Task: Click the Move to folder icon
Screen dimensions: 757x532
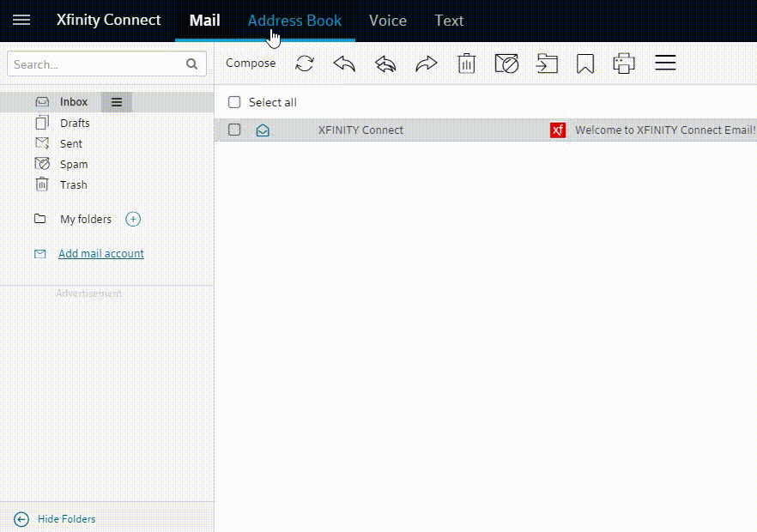Action: click(547, 63)
